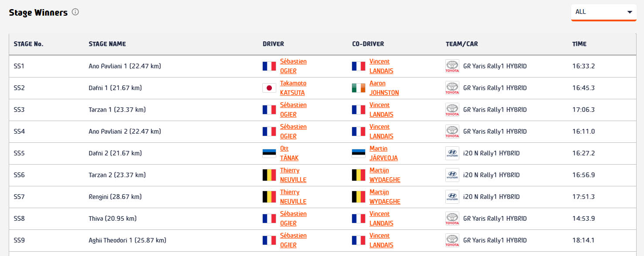Click the DRIVER column header

(273, 44)
